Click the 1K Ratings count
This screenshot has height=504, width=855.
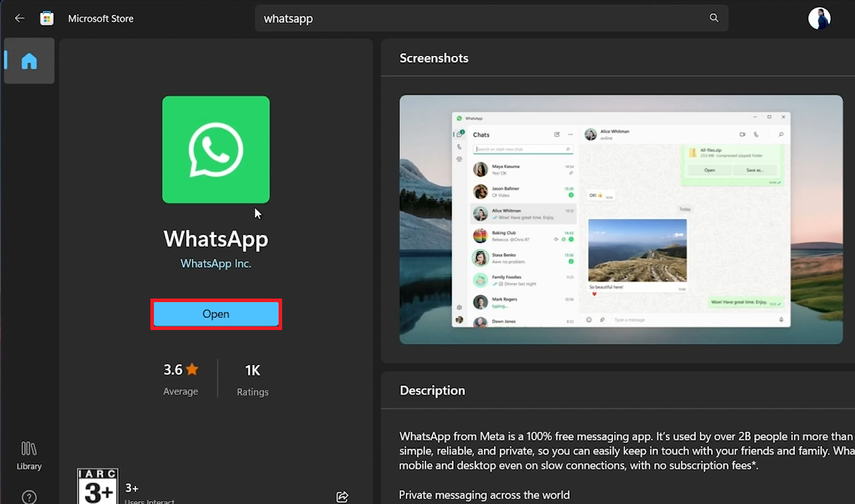(x=253, y=379)
